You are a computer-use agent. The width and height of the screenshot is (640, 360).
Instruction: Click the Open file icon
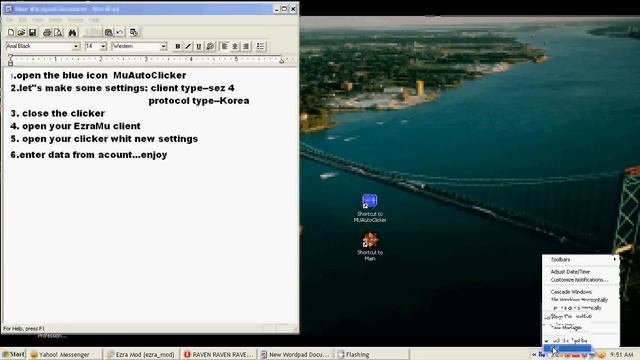click(x=21, y=32)
